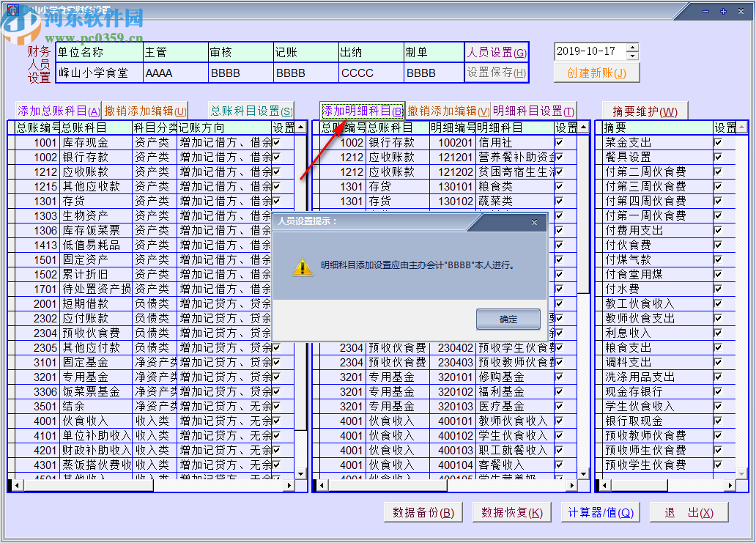
Task: Click up arrow of ledger list scrollbar
Action: 301,127
